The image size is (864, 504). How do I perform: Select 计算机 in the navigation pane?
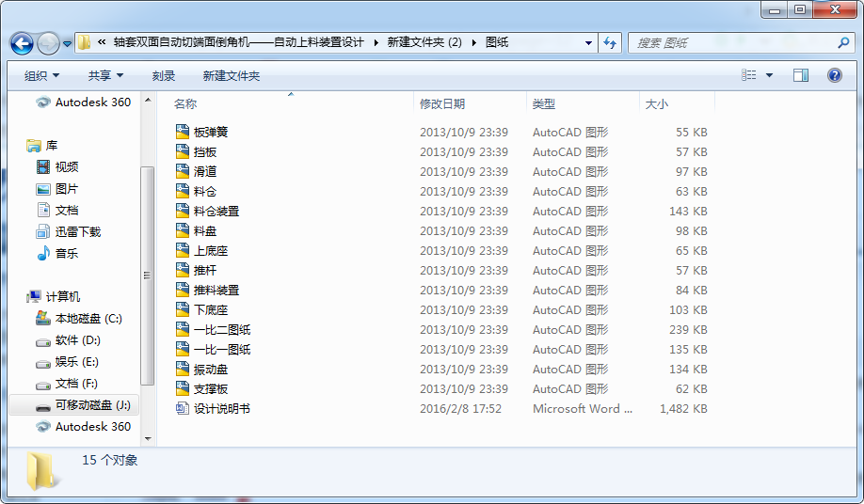(54, 296)
